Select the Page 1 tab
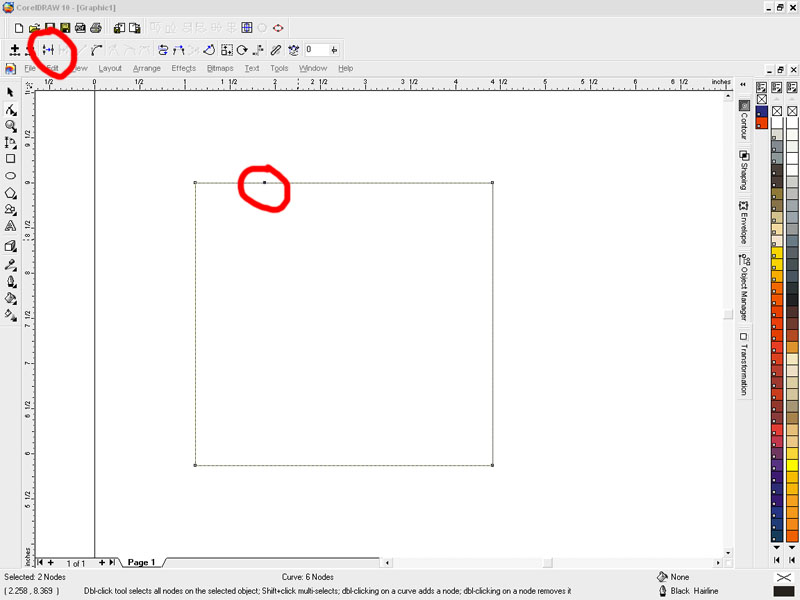Viewport: 800px width, 600px height. pyautogui.click(x=141, y=562)
